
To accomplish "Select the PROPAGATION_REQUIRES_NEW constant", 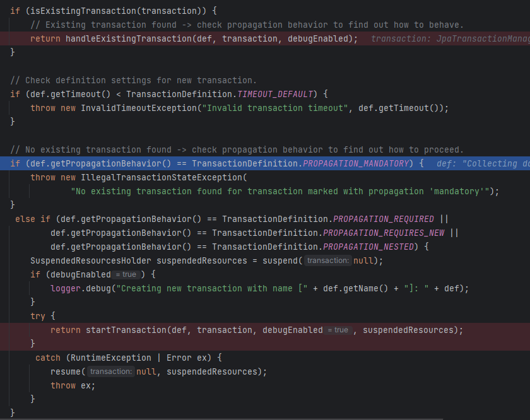I will pyautogui.click(x=384, y=233).
